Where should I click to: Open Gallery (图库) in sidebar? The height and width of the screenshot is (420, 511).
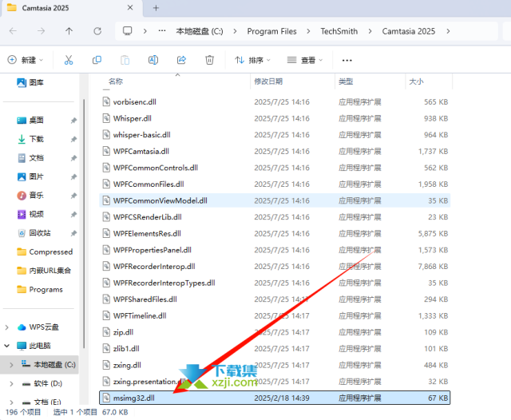tap(30, 82)
